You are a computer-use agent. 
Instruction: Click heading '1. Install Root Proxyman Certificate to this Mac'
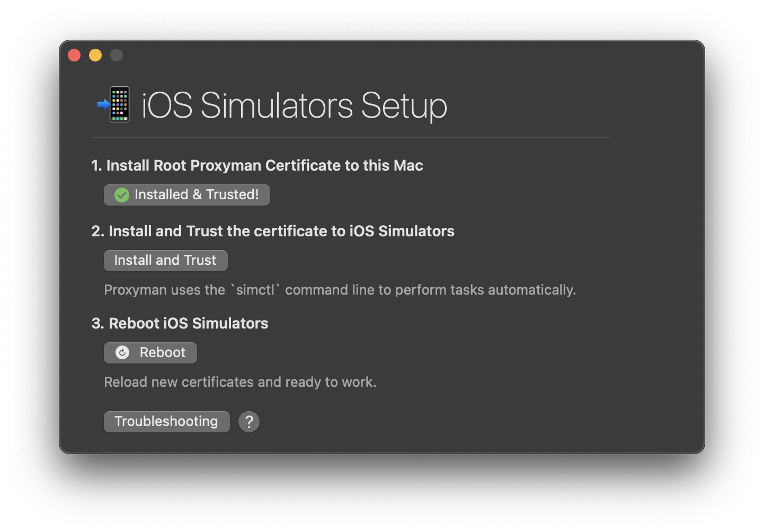click(x=257, y=165)
